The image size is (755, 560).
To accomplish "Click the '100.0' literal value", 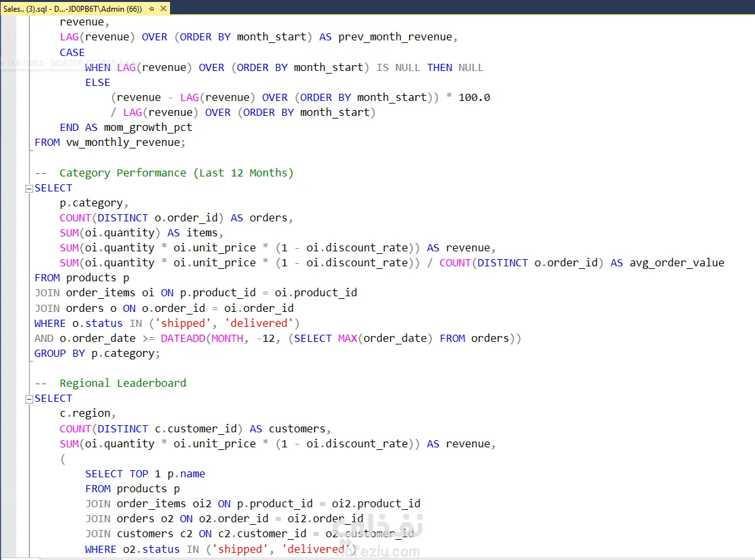I will 474,97.
